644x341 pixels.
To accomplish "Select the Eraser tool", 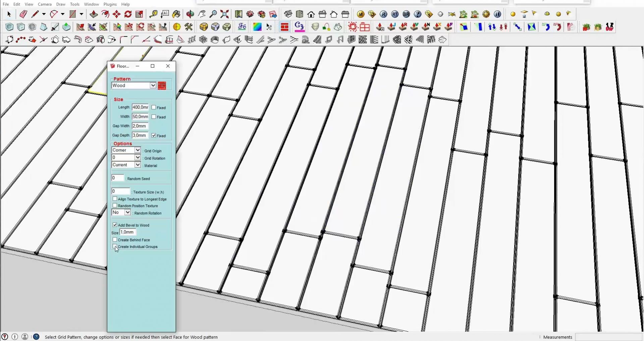I will tap(23, 14).
